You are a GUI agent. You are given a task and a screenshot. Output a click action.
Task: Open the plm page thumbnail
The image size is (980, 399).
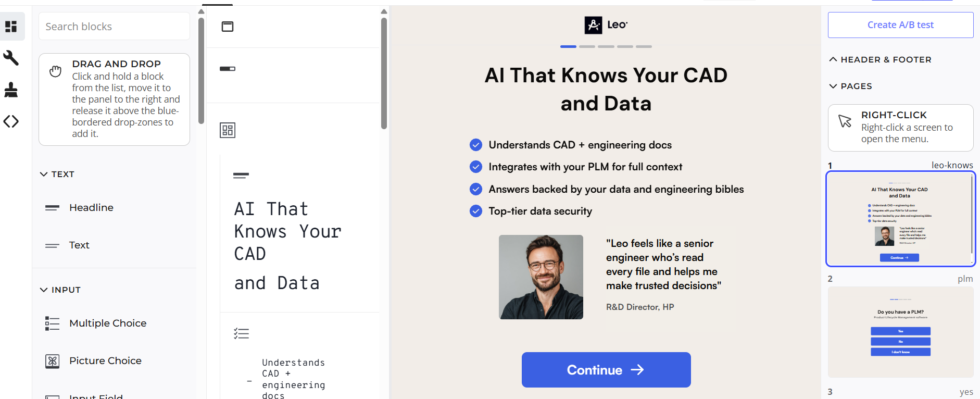(x=900, y=332)
